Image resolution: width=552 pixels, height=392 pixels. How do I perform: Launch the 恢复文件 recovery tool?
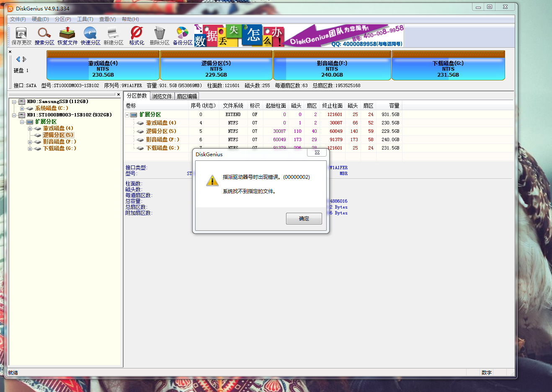(67, 36)
